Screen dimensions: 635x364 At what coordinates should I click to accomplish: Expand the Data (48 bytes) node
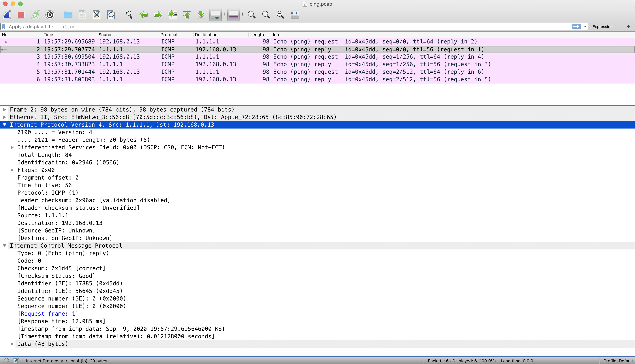(12, 344)
